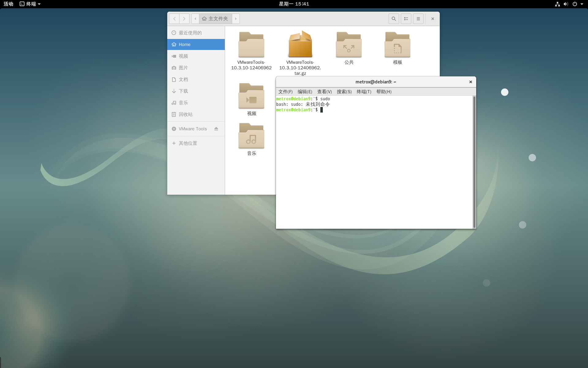Image resolution: width=588 pixels, height=368 pixels.
Task: Switch Files to list view
Action: (x=406, y=19)
